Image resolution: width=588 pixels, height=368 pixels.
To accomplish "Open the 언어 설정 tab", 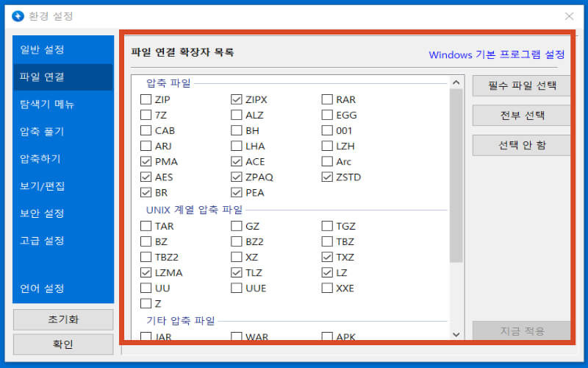I will [63, 289].
